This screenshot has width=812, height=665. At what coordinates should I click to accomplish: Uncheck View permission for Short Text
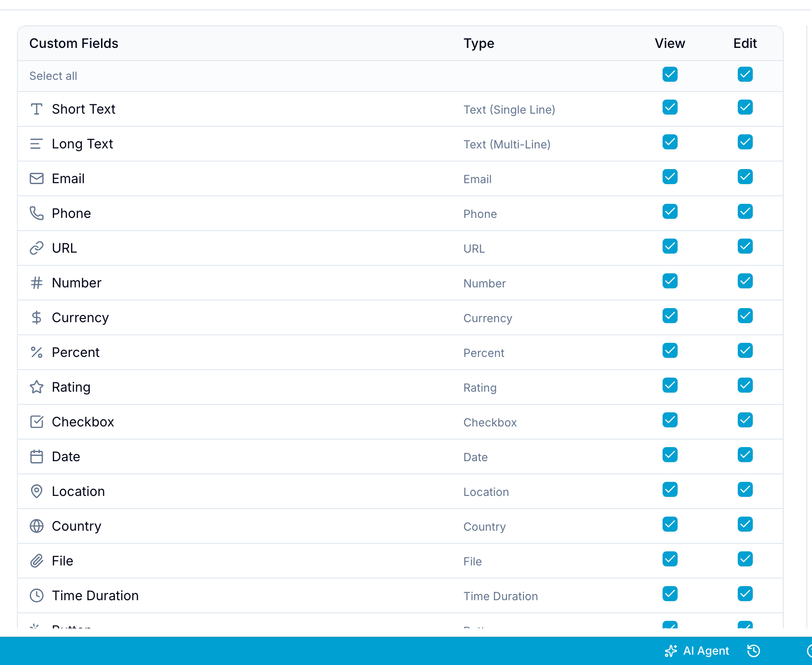tap(670, 107)
